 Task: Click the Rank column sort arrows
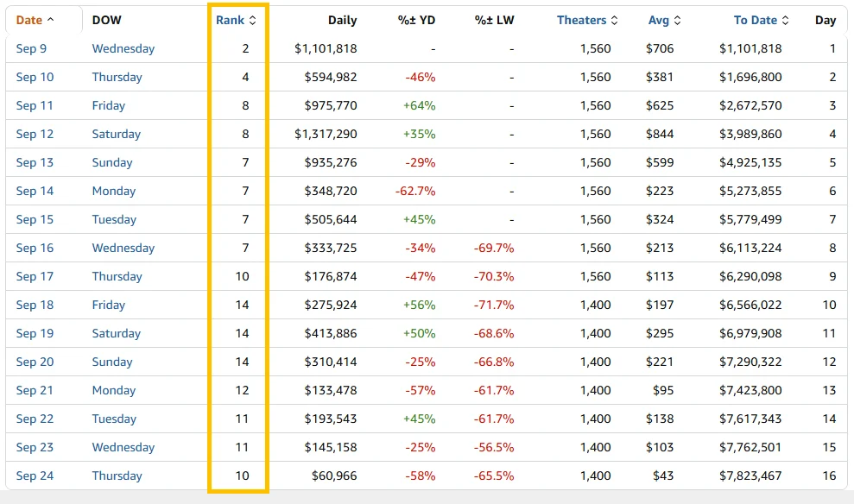(x=252, y=20)
